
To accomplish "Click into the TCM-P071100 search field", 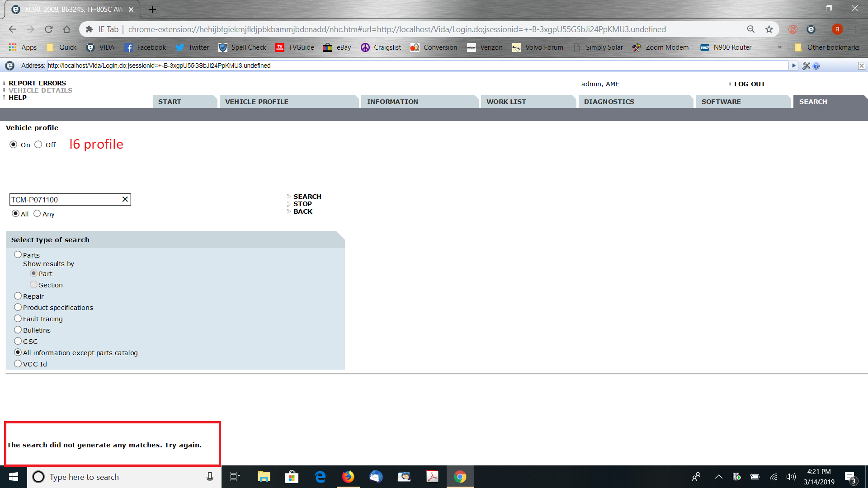I will [x=63, y=200].
